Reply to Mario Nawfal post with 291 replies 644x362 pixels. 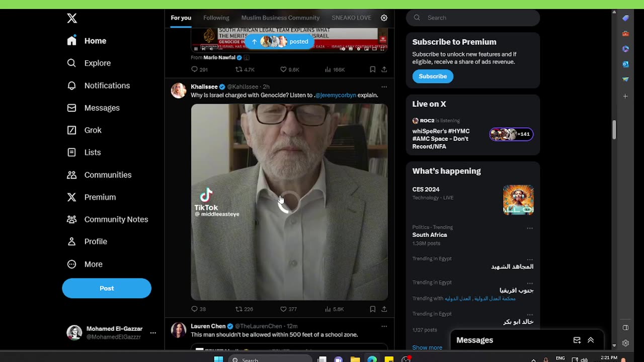[199, 69]
